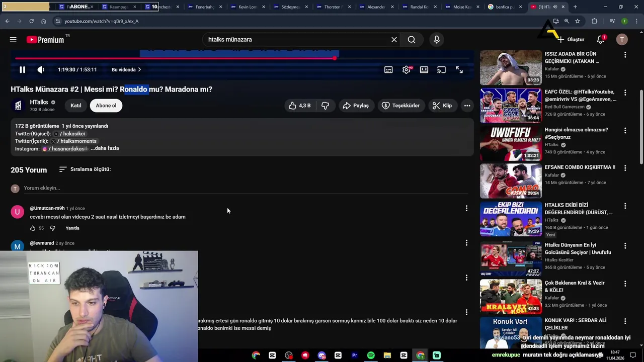644x362 pixels.
Task: Like the Umutcan-m9h comment
Action: (33, 228)
